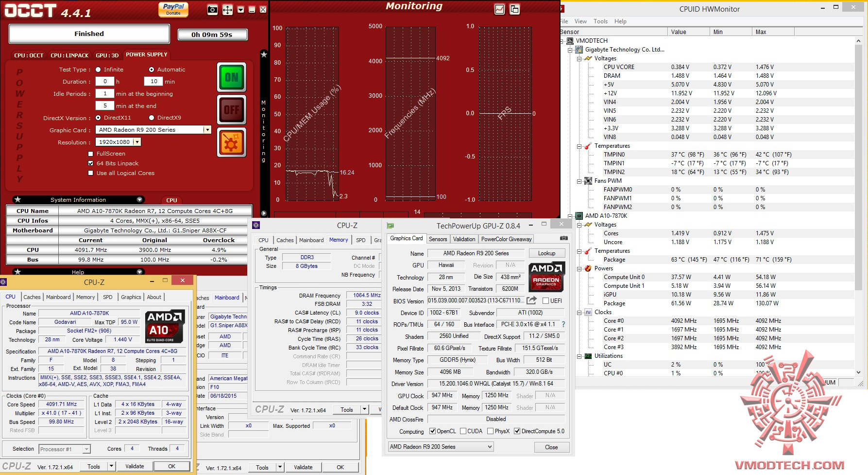Click the OCCT screenshot camera icon

click(x=212, y=10)
